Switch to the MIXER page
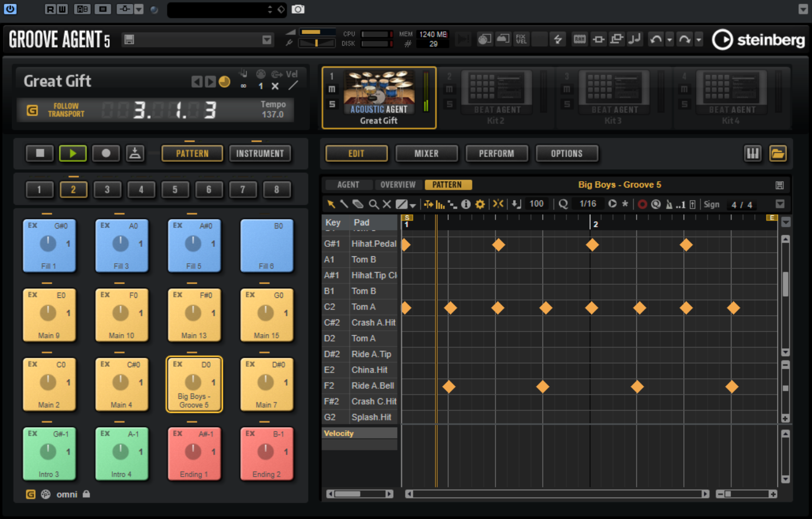Screen dimensions: 812x519 click(426, 153)
